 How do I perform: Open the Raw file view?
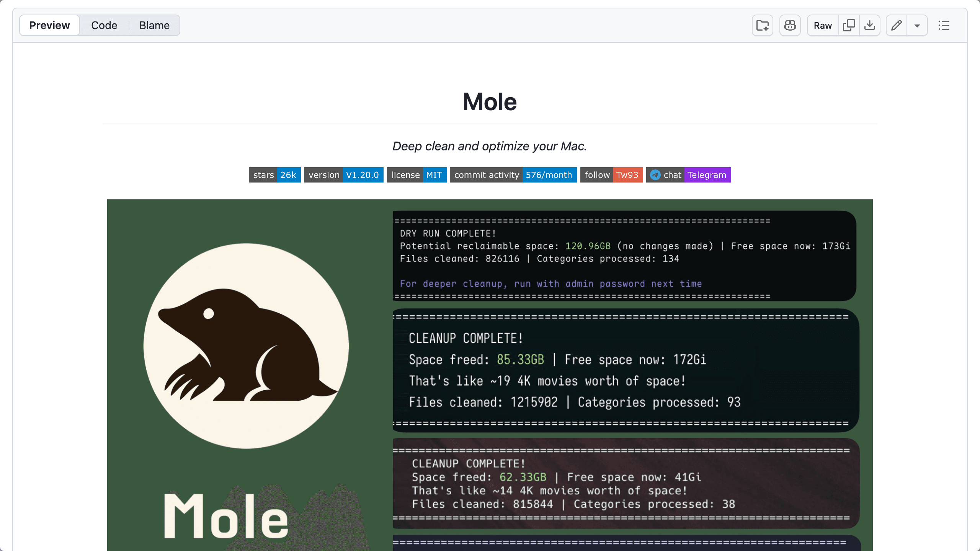[x=822, y=25]
